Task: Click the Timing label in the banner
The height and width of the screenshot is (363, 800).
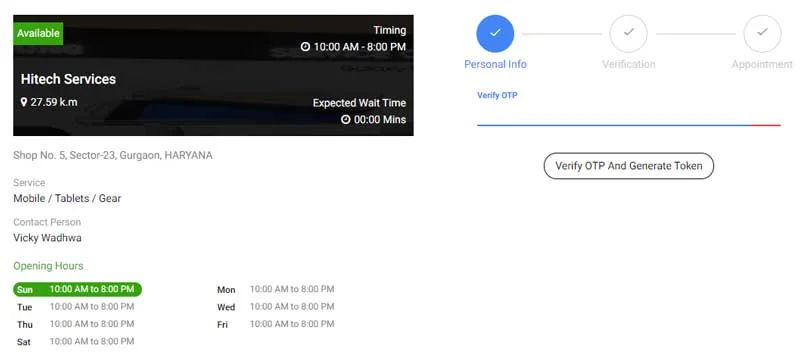Action: click(x=390, y=30)
